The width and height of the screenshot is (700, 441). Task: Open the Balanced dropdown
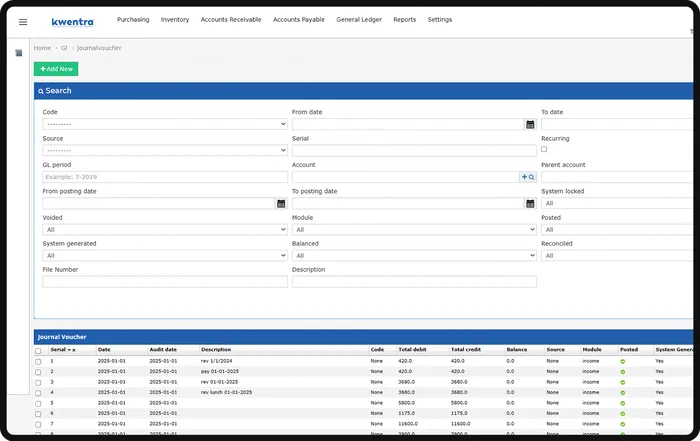coord(414,255)
